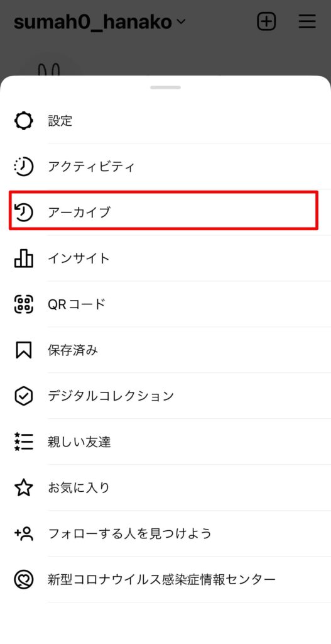This screenshot has width=331, height=644.
Task: Tap the digital collectibles hexagon check icon
Action: (x=24, y=396)
